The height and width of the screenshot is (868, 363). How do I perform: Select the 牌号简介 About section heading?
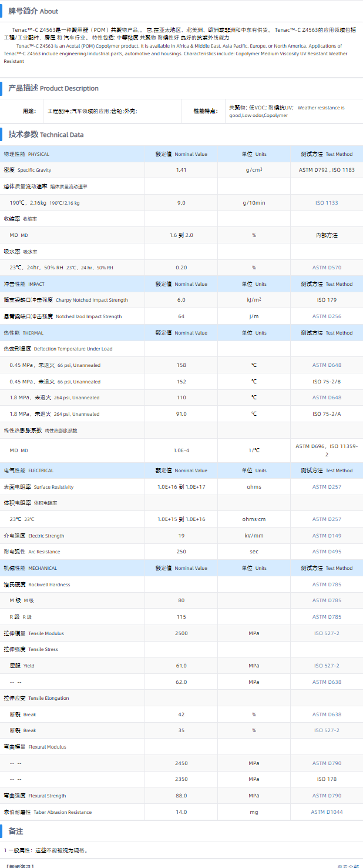point(33,11)
